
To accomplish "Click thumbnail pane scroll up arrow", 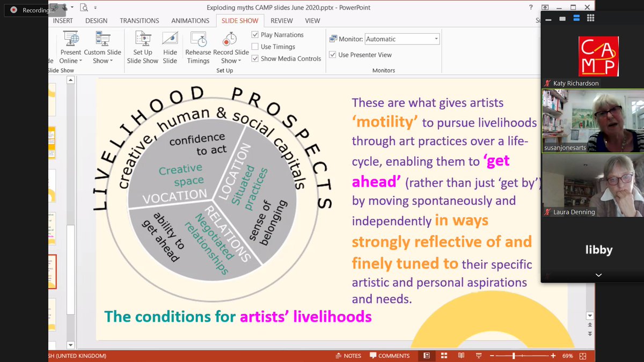I will click(x=70, y=79).
